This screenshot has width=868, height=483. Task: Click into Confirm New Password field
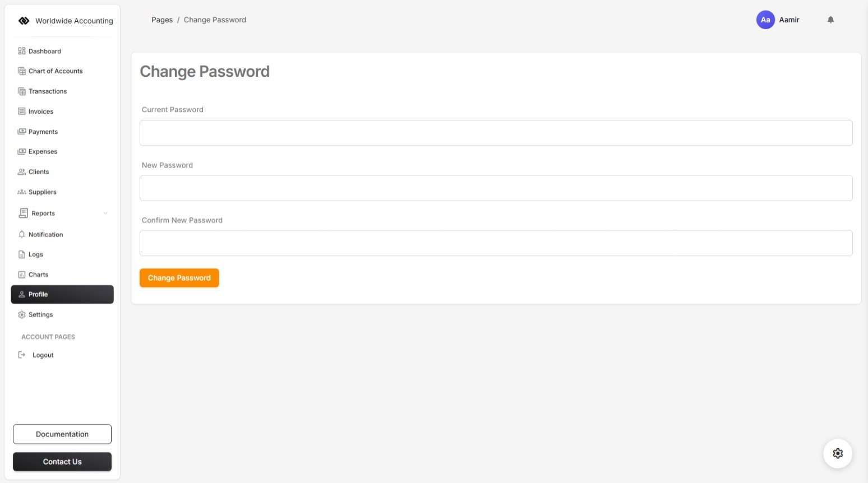click(496, 243)
